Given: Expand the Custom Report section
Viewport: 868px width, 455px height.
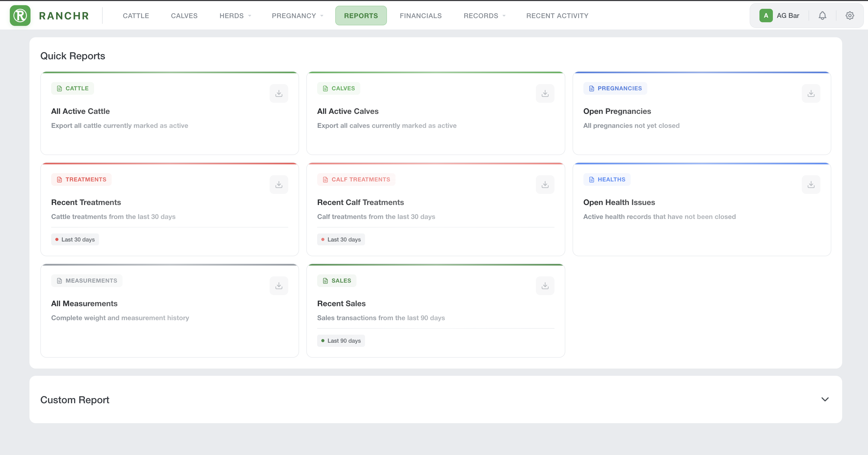Looking at the screenshot, I should coord(825,399).
